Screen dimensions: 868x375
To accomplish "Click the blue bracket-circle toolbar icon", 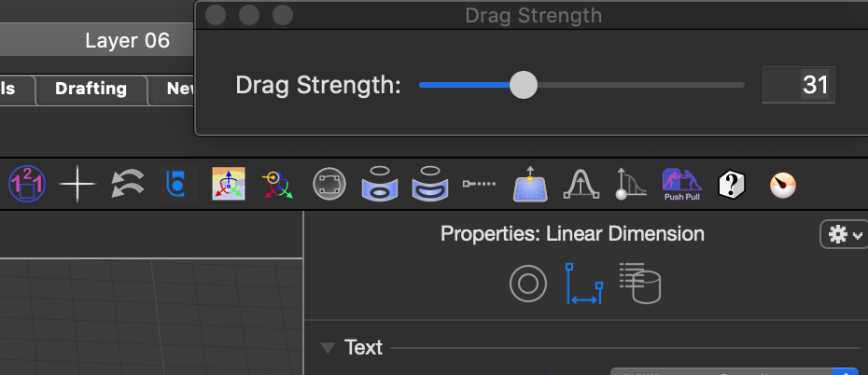I will click(177, 184).
